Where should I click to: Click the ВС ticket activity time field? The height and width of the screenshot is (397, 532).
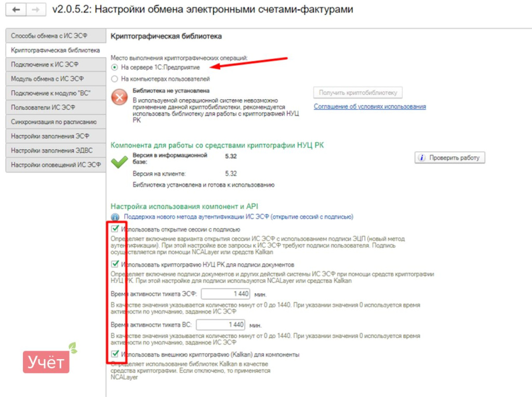tap(220, 325)
